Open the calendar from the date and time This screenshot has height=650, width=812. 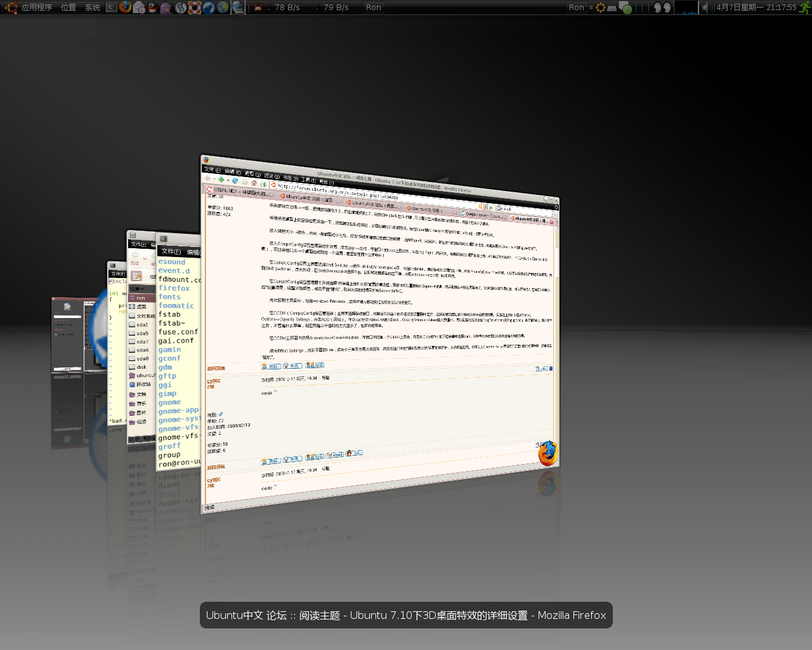tap(756, 8)
